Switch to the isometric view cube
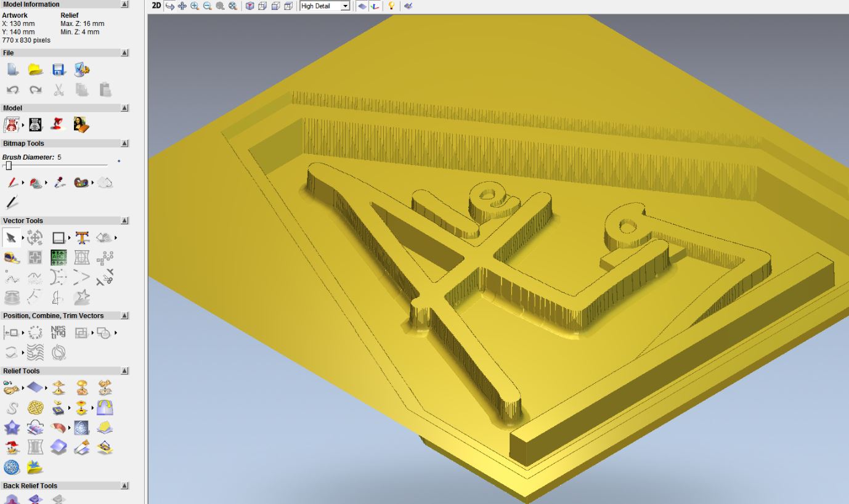The image size is (849, 504). pyautogui.click(x=250, y=6)
